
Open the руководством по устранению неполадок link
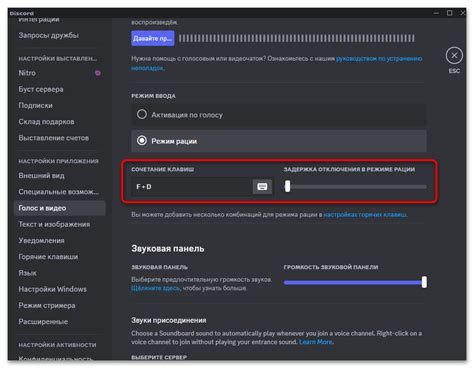379,59
